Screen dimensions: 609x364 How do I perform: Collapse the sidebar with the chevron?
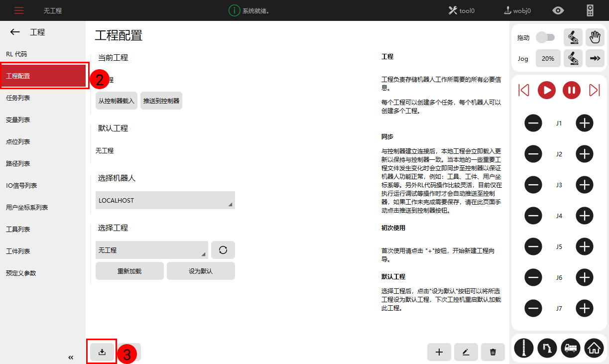pyautogui.click(x=70, y=357)
